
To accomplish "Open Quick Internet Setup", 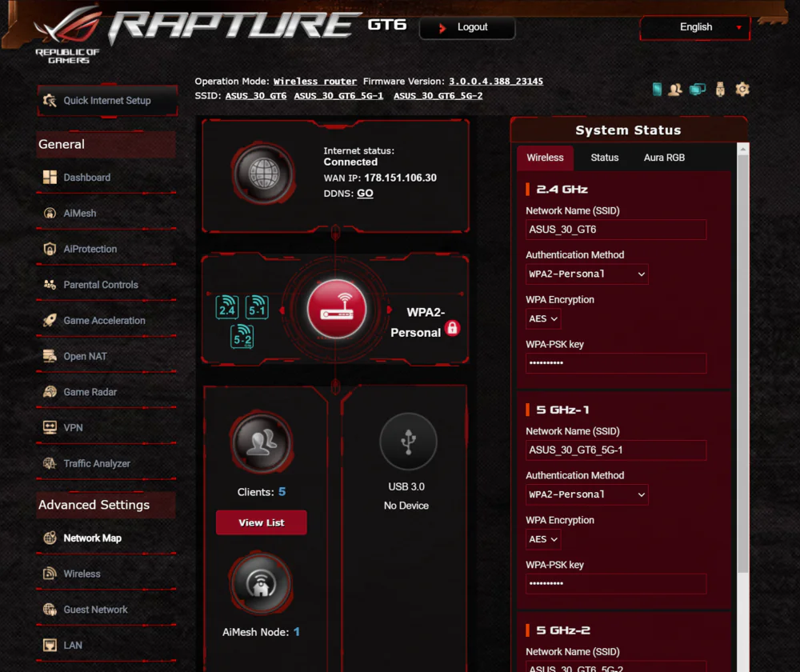I will point(108,101).
